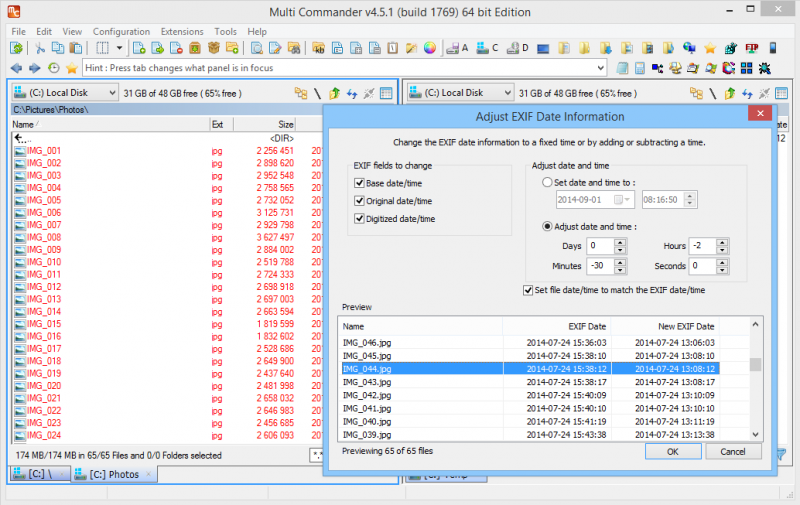Click the notepad icon right of hint bar
This screenshot has width=800, height=505.
point(622,68)
